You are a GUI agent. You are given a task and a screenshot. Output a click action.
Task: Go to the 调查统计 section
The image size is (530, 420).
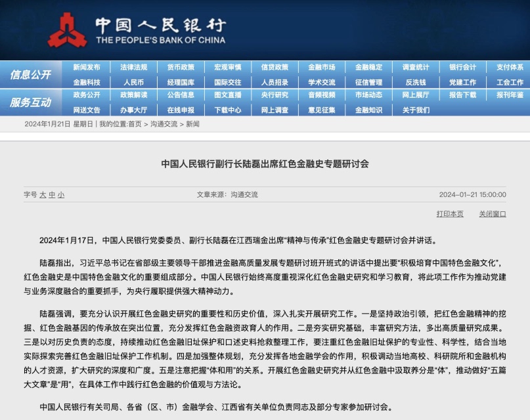(416, 68)
